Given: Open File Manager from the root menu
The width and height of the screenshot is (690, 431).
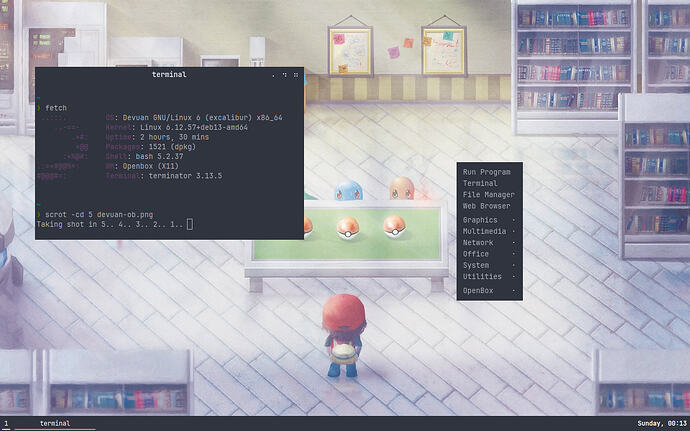Looking at the screenshot, I should click(x=488, y=195).
